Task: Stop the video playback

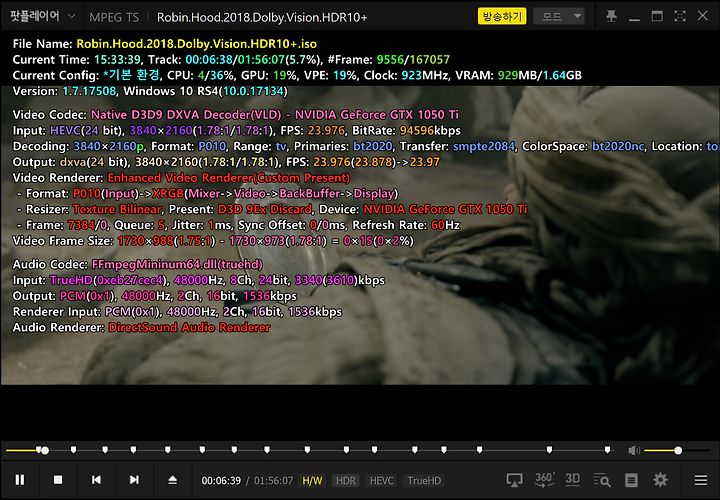Action: (x=58, y=480)
